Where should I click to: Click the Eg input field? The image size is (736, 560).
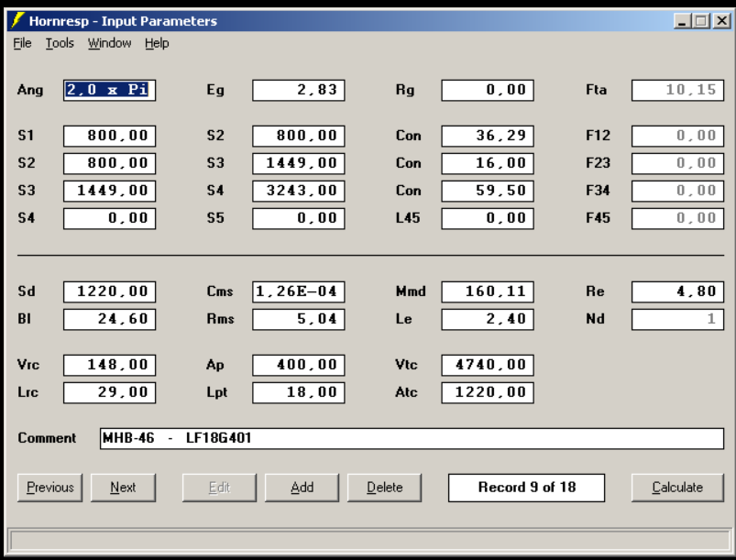299,90
